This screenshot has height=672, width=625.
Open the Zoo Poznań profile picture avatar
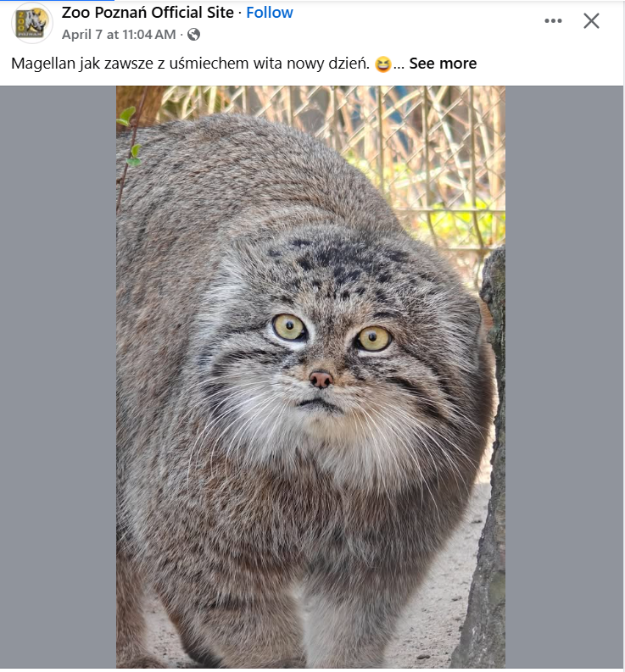[x=31, y=23]
